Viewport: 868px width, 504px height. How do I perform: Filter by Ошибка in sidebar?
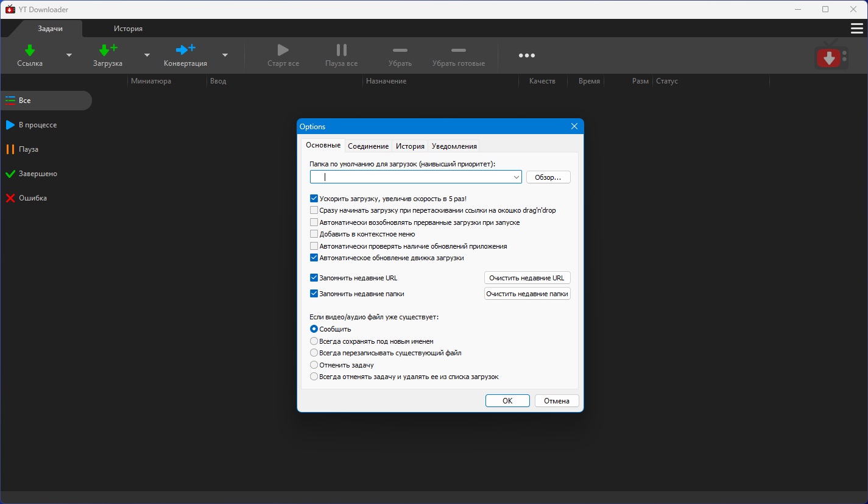coord(46,198)
